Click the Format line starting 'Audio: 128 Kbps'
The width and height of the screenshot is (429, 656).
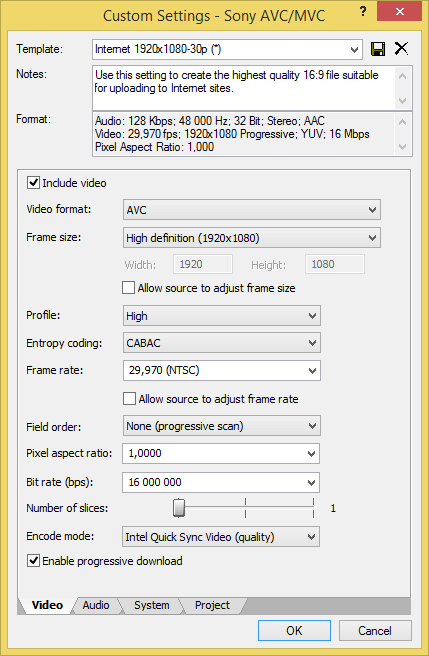click(x=210, y=121)
